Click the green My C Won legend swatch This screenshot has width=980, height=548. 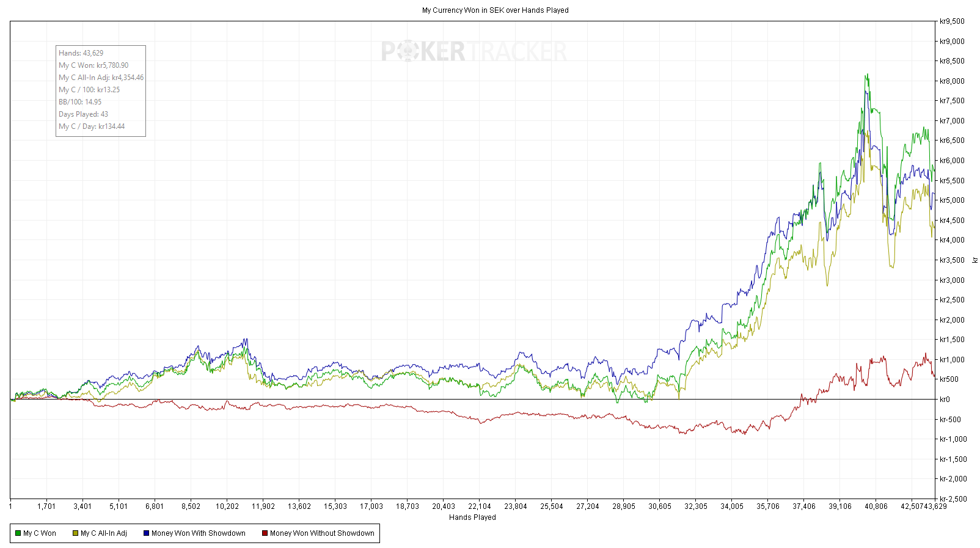(x=18, y=533)
